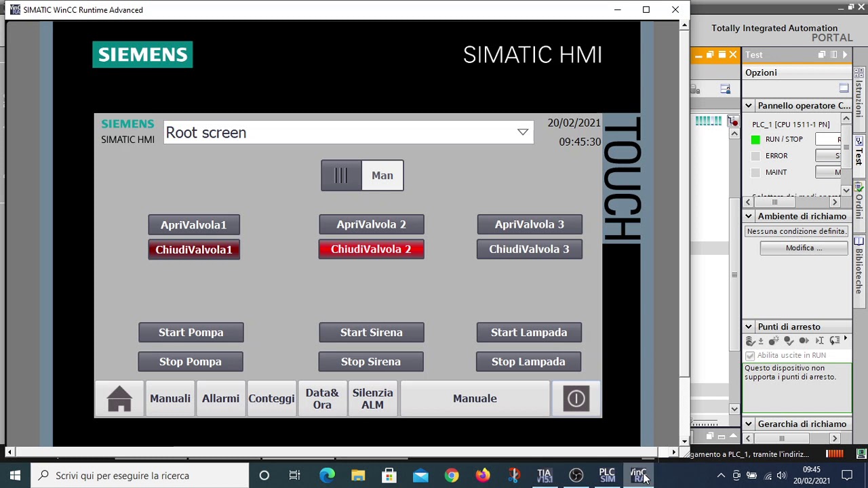Screen dimensions: 868x488
Task: Switch mode to Man
Action: [x=382, y=176]
